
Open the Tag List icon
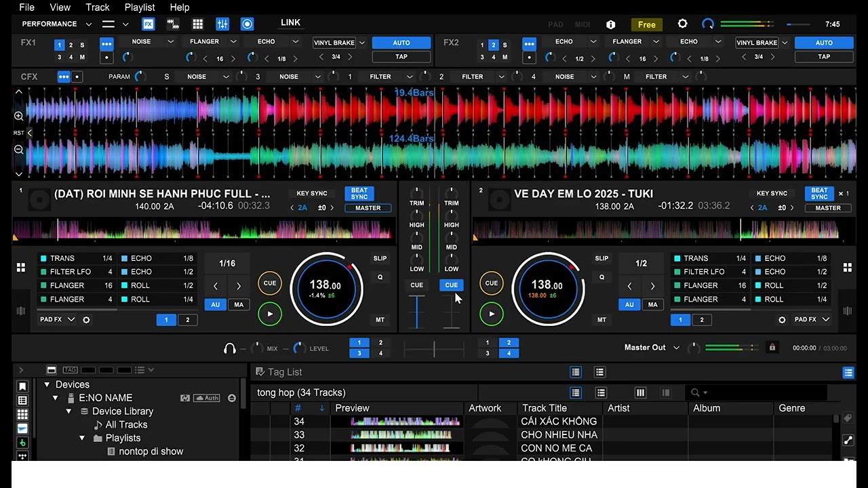point(260,371)
